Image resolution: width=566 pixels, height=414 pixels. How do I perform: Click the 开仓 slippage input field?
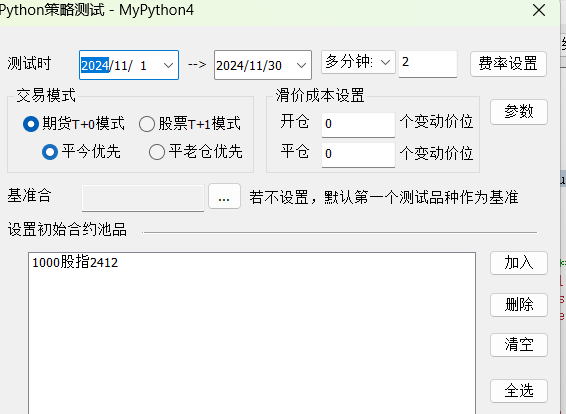[358, 125]
